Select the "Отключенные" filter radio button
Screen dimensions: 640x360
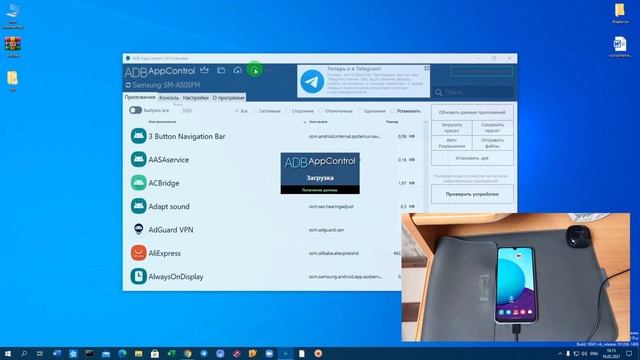coord(321,111)
